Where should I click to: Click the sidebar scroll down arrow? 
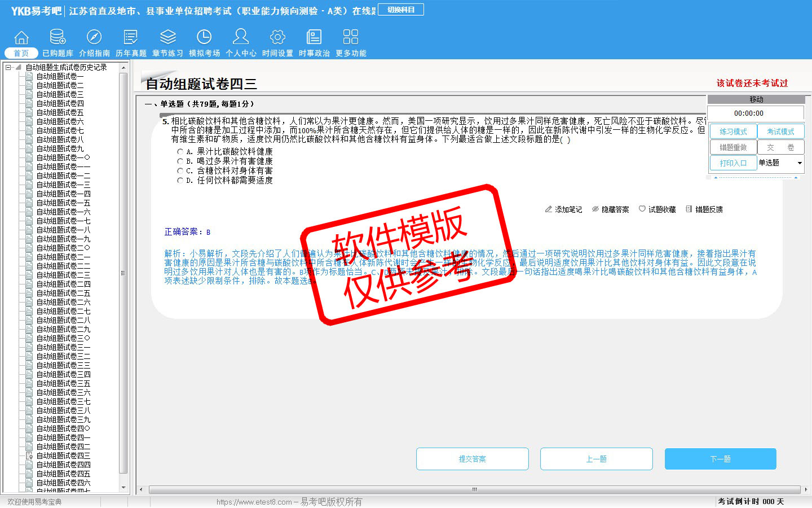click(123, 487)
